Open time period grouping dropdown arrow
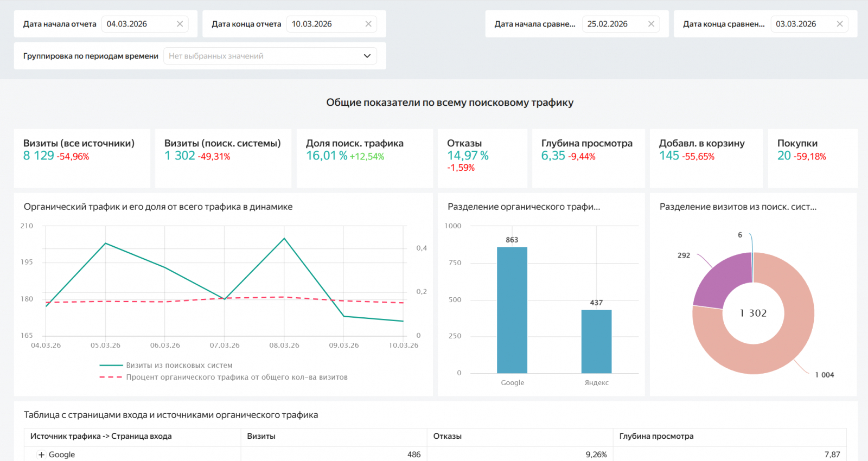 click(367, 56)
